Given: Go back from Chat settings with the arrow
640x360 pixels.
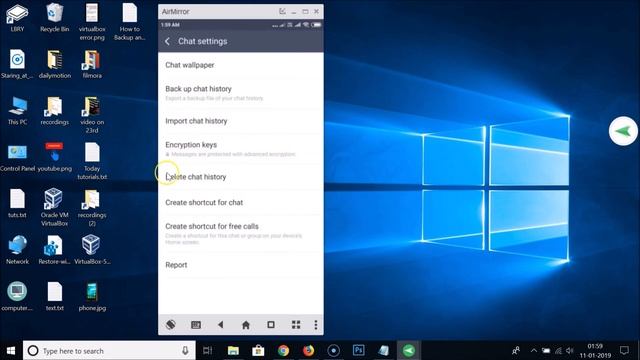Looking at the screenshot, I should coord(167,41).
